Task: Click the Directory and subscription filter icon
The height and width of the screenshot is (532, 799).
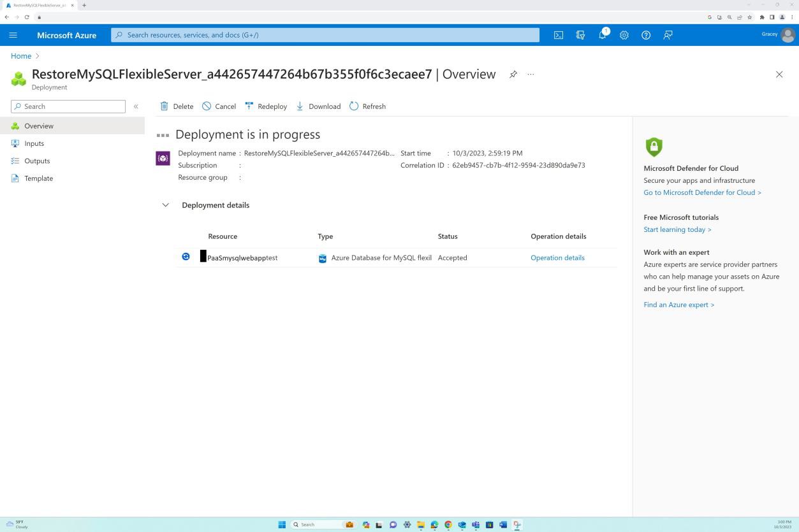Action: coord(580,35)
